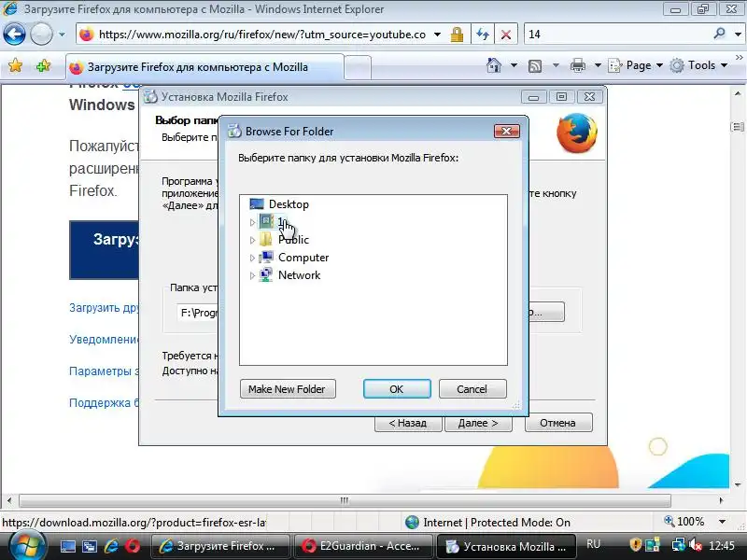
Task: Click Cancel in Browse For Folder
Action: (x=472, y=389)
